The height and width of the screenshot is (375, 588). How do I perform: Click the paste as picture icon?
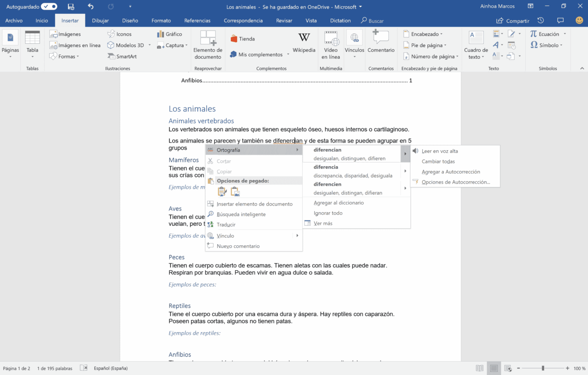pos(235,191)
